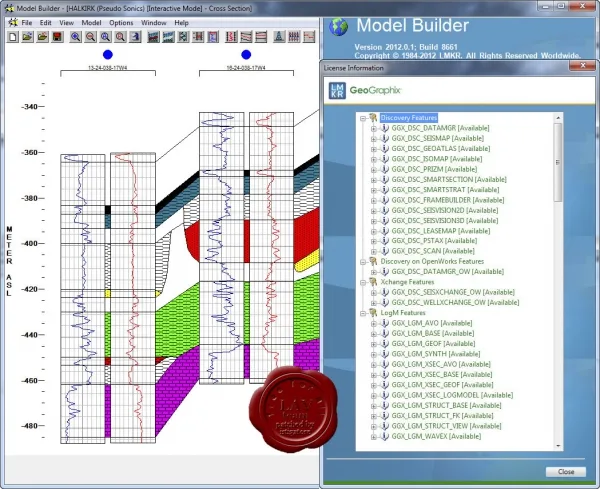Click the horizontal layers toolbar icon
600x489 pixels.
point(261,37)
